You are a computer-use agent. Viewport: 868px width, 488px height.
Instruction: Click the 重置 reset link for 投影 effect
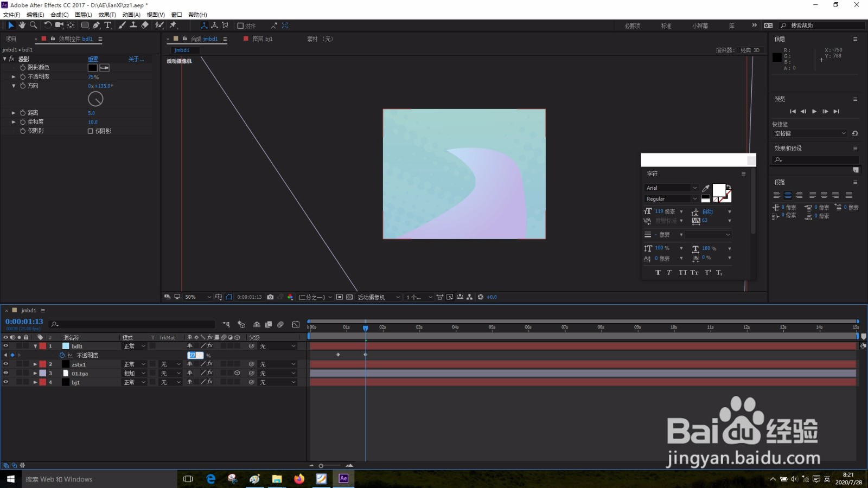coord(93,59)
